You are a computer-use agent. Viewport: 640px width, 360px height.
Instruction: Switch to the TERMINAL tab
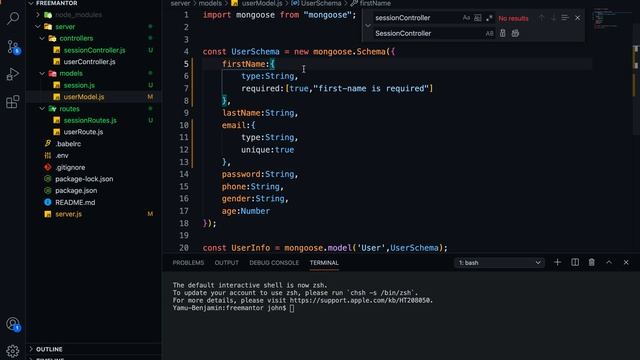pyautogui.click(x=324, y=263)
